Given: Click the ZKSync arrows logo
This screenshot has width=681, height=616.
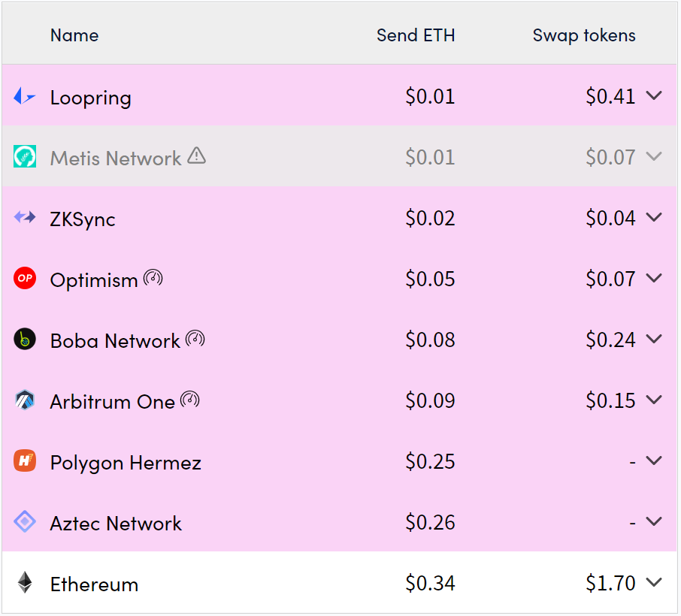Looking at the screenshot, I should [x=25, y=216].
